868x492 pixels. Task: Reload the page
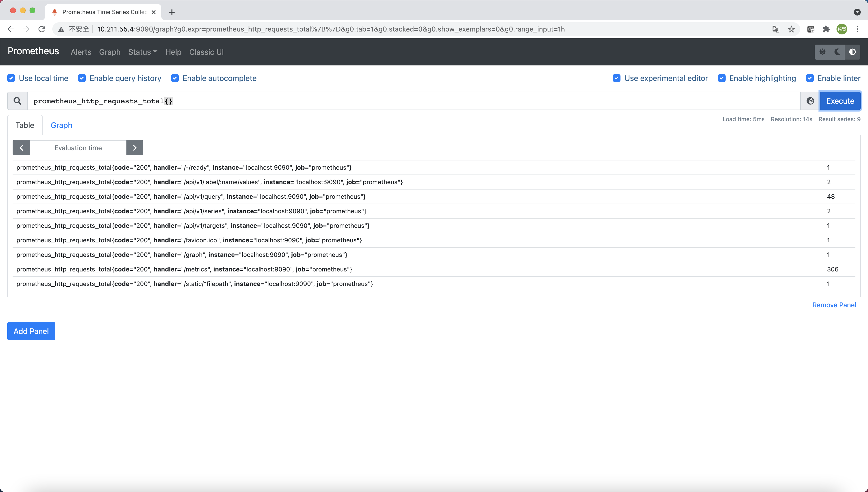(42, 29)
